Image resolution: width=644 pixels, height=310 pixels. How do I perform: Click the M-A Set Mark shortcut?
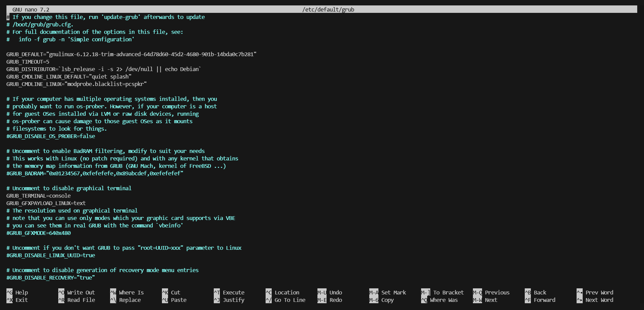[x=388, y=292]
